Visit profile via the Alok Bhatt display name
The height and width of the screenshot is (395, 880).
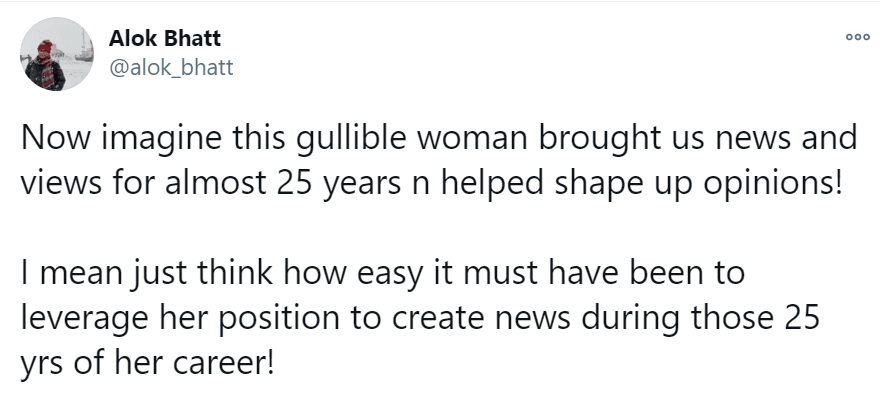pos(164,38)
